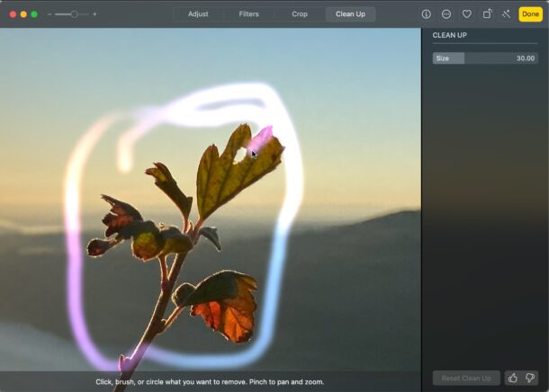Image resolution: width=549 pixels, height=392 pixels.
Task: Mark photo as favorite with heart
Action: tap(466, 14)
